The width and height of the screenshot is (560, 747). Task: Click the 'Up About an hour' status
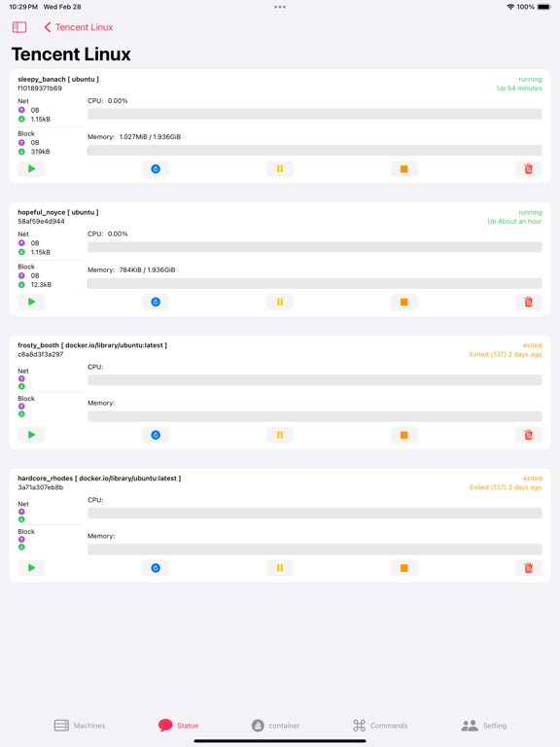coord(514,221)
